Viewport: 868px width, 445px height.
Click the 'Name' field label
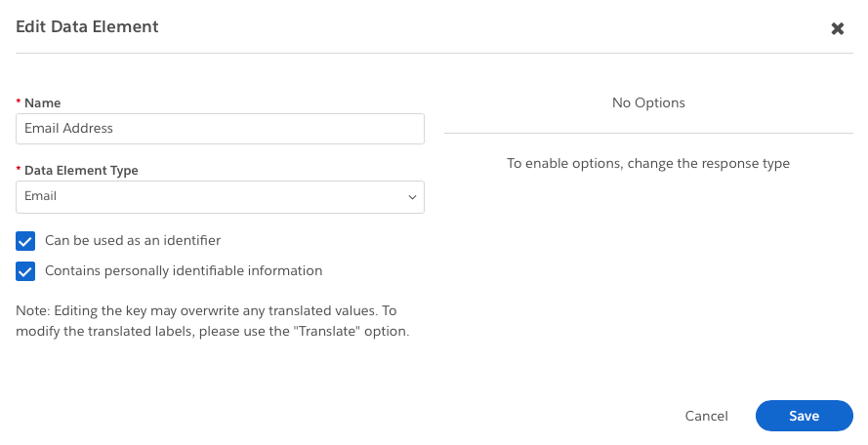(x=42, y=102)
